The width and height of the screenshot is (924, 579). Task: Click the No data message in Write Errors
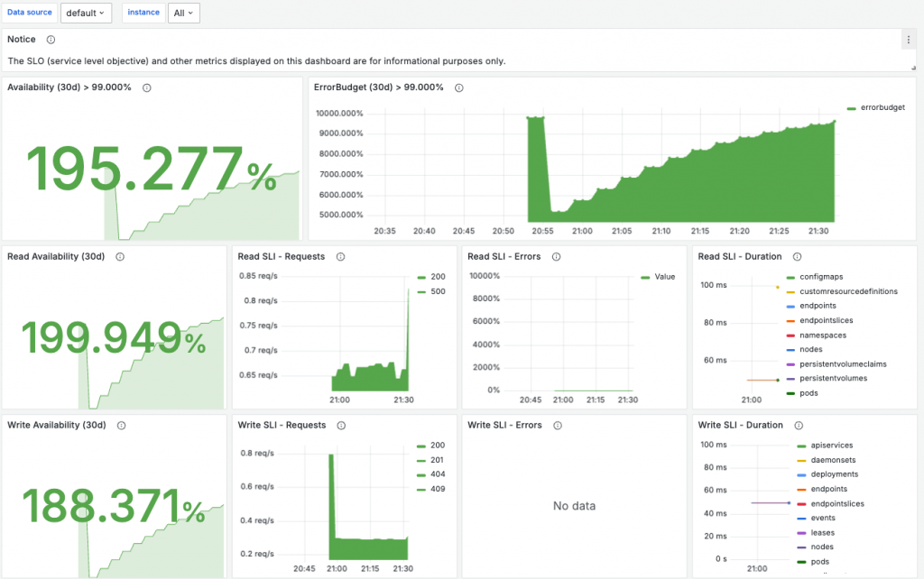pos(574,506)
